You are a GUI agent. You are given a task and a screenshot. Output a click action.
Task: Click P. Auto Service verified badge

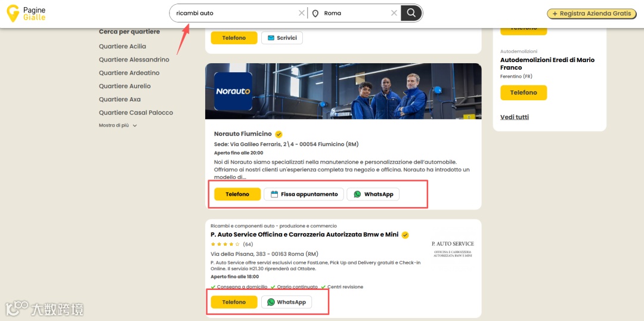[x=405, y=235]
